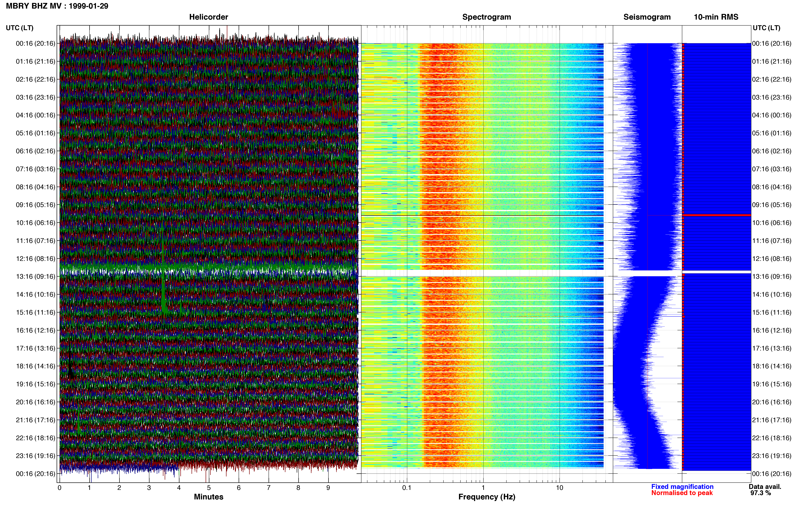
Task: Click the minute tick label '5'
Action: 209,488
